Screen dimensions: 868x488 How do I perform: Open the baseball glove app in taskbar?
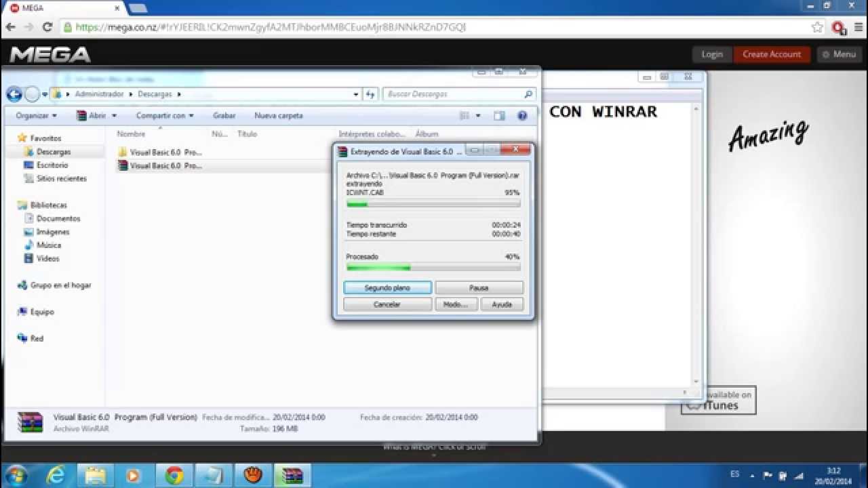click(253, 475)
